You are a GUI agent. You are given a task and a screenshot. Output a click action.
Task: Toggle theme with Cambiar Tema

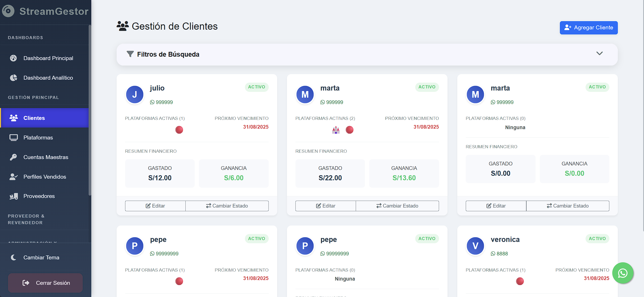point(41,257)
